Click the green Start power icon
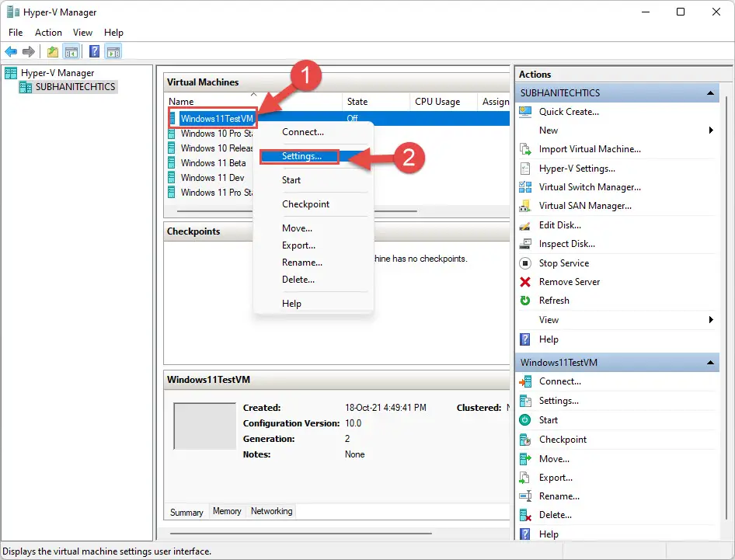The height and width of the screenshot is (560, 735). [525, 420]
